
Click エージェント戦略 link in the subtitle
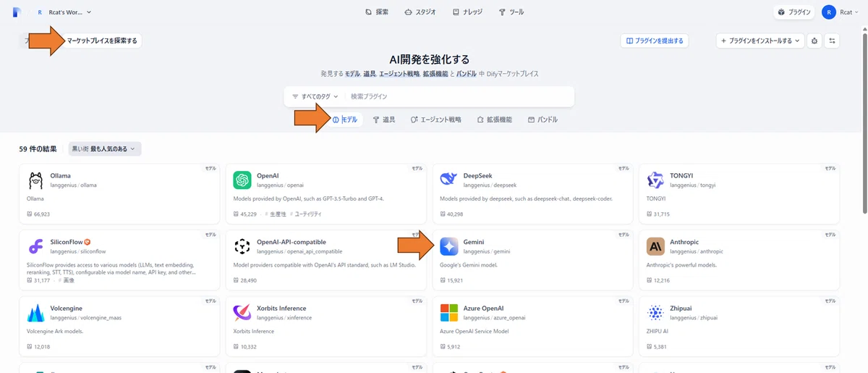[x=399, y=74]
